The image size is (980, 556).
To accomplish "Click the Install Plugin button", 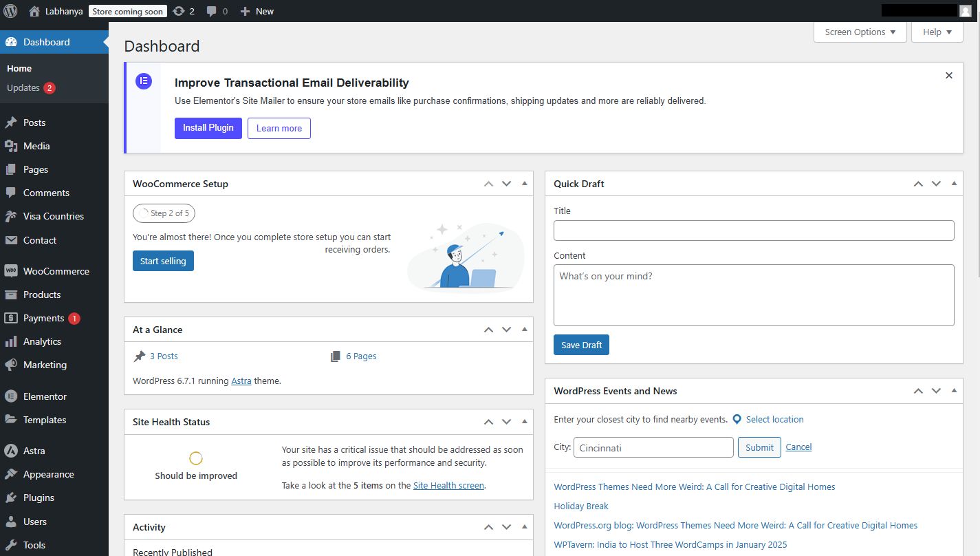I will tap(208, 128).
